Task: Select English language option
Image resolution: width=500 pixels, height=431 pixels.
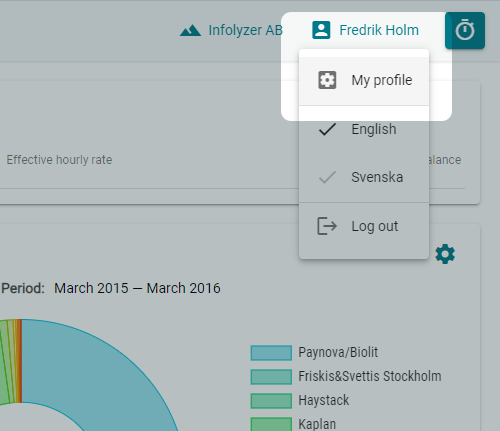Action: (x=364, y=129)
